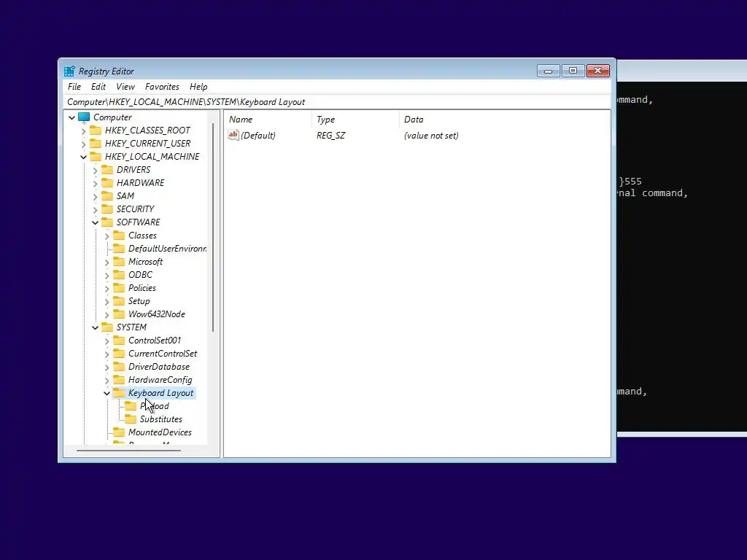Click the registry path address bar
The width and height of the screenshot is (747, 560).
(x=337, y=102)
